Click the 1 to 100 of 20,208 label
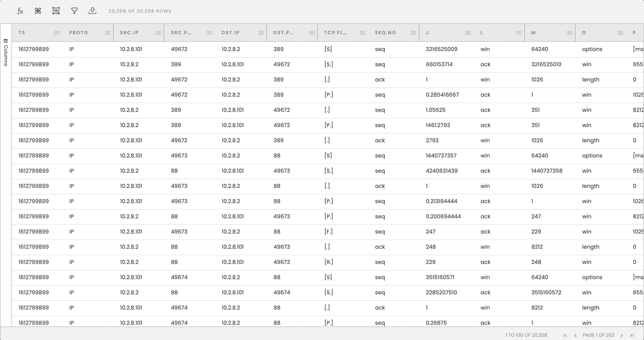 point(526,336)
